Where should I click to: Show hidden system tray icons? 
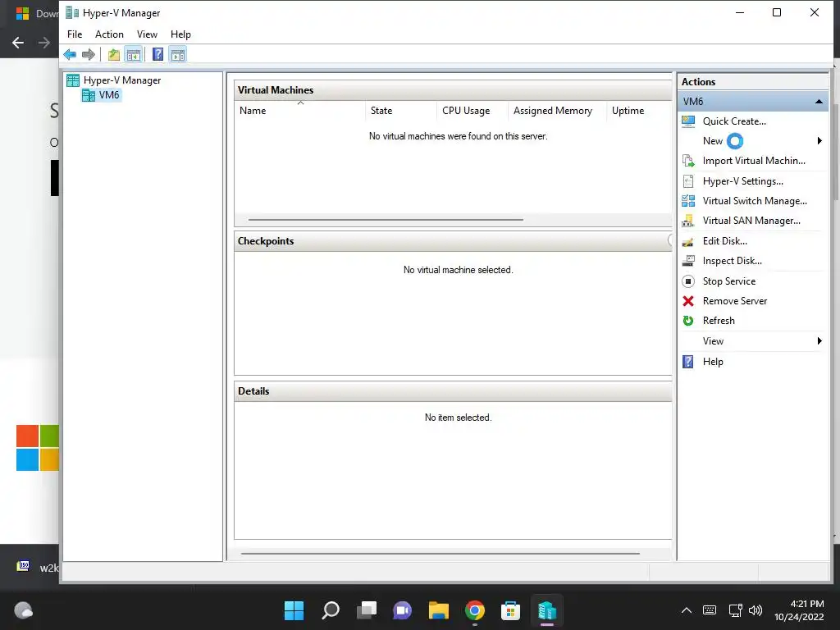pyautogui.click(x=687, y=610)
